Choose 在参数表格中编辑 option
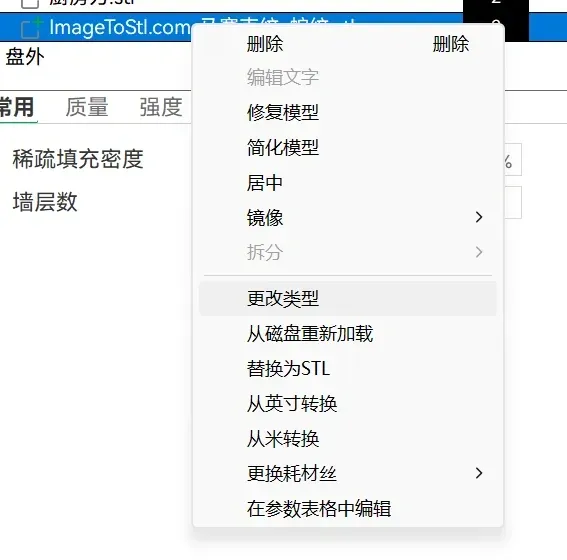This screenshot has height=560, width=567. tap(348, 508)
